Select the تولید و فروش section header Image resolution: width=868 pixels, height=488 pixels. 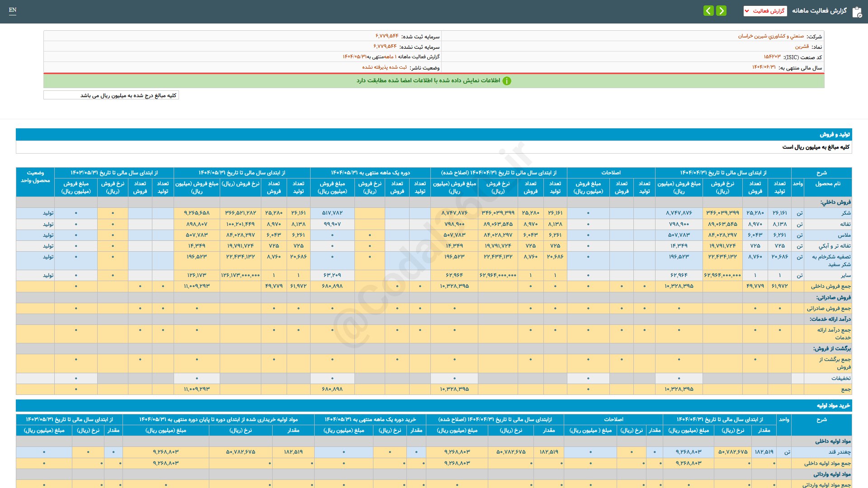tap(835, 135)
